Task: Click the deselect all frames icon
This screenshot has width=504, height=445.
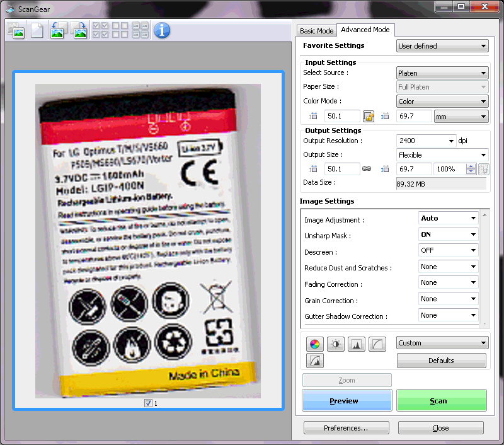Action: (120, 30)
